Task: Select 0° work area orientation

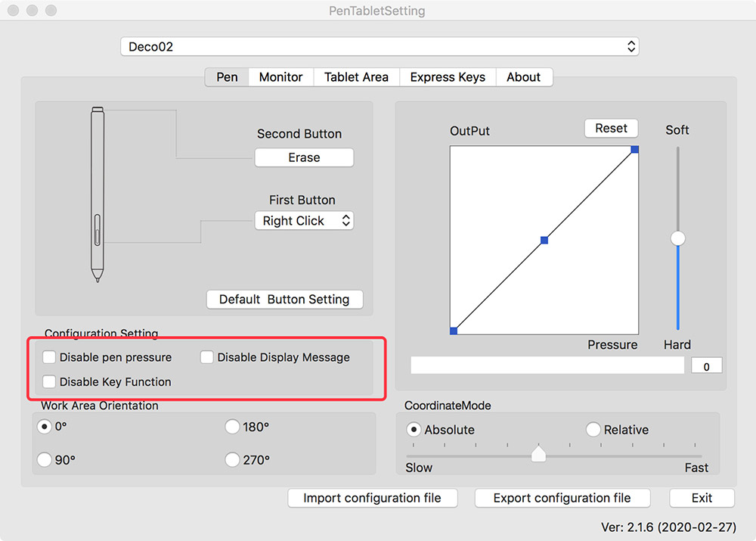Action: pos(45,427)
